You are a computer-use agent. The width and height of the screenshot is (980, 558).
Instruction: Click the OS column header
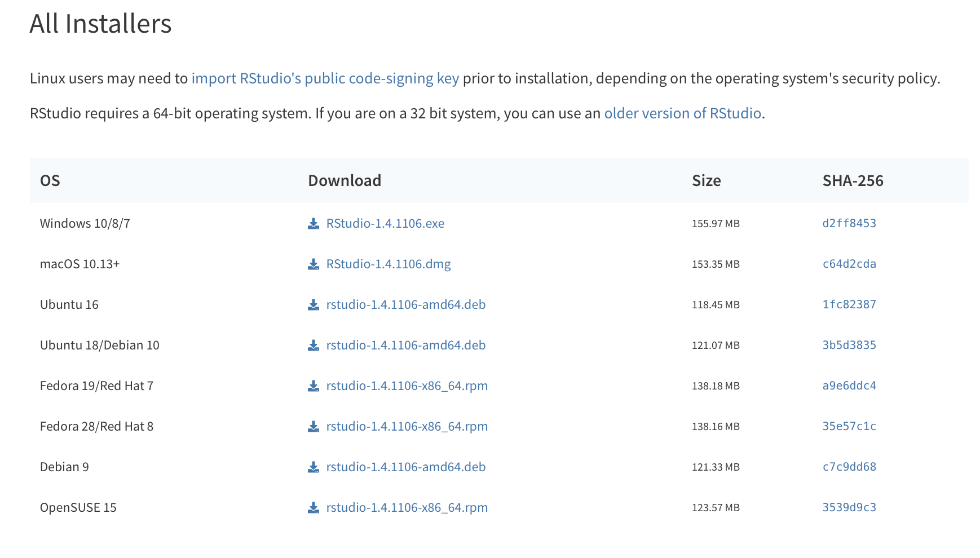point(50,180)
